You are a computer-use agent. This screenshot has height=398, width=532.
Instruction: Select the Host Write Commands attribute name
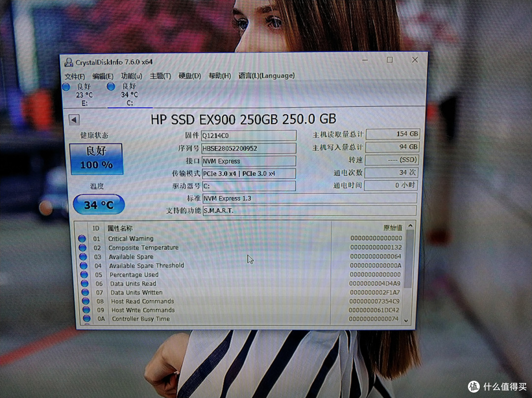(x=143, y=310)
